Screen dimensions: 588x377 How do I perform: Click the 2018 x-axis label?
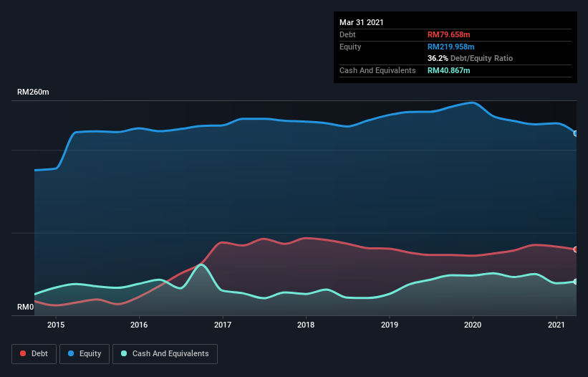(x=306, y=325)
